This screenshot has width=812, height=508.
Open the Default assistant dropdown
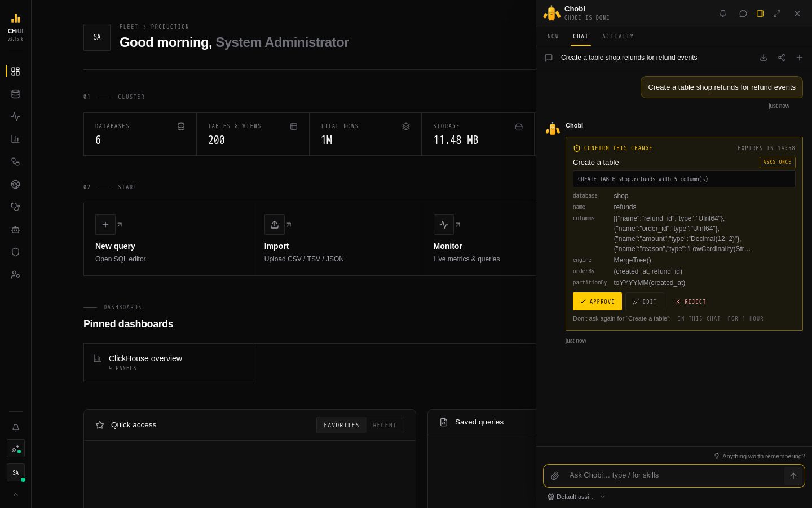pyautogui.click(x=576, y=497)
